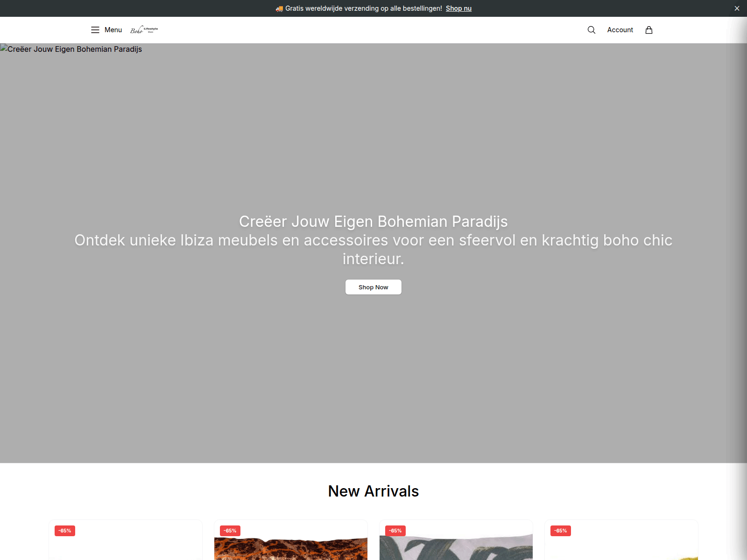Viewport: 747px width, 560px height.
Task: Open the shopping bag cart
Action: tap(649, 30)
